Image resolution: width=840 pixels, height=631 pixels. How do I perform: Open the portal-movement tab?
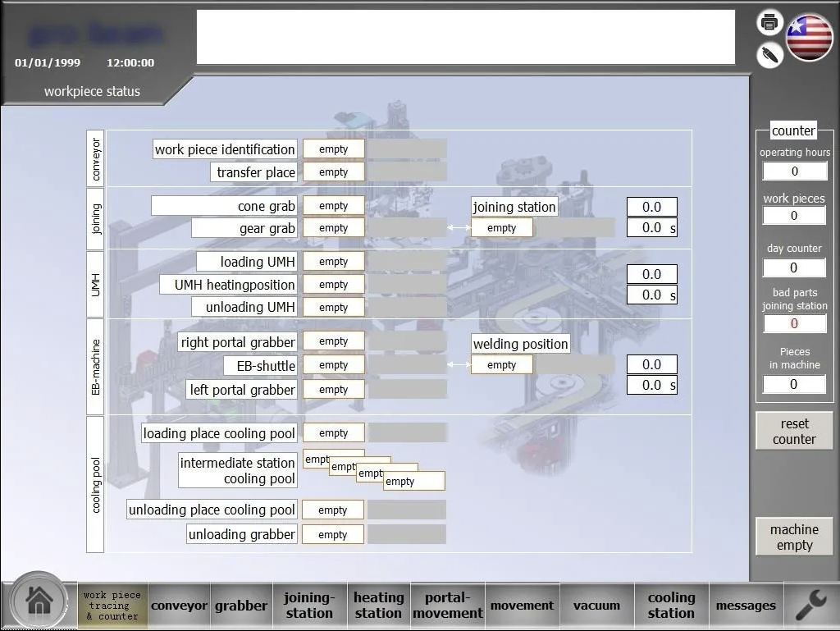[x=448, y=606]
